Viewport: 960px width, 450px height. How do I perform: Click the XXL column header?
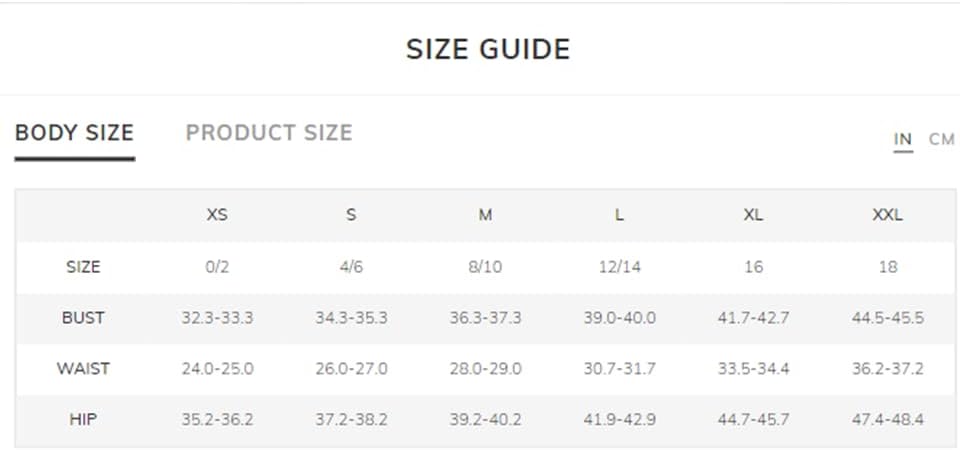[888, 215]
